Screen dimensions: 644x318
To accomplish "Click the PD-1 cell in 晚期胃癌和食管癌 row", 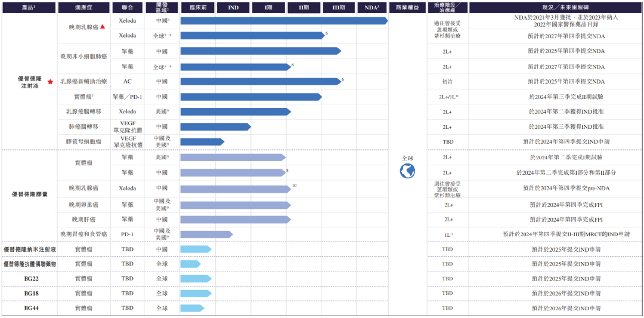I will click(128, 234).
